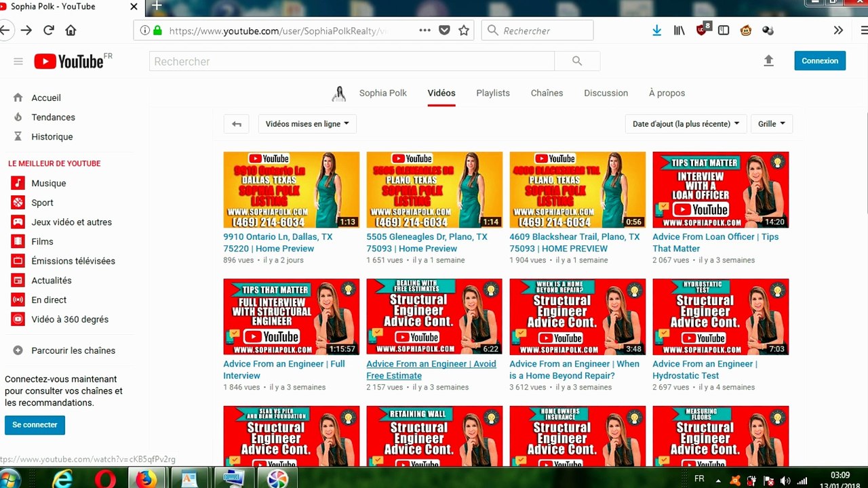The width and height of the screenshot is (868, 488).
Task: Reload the page in Firefox
Action: (49, 30)
